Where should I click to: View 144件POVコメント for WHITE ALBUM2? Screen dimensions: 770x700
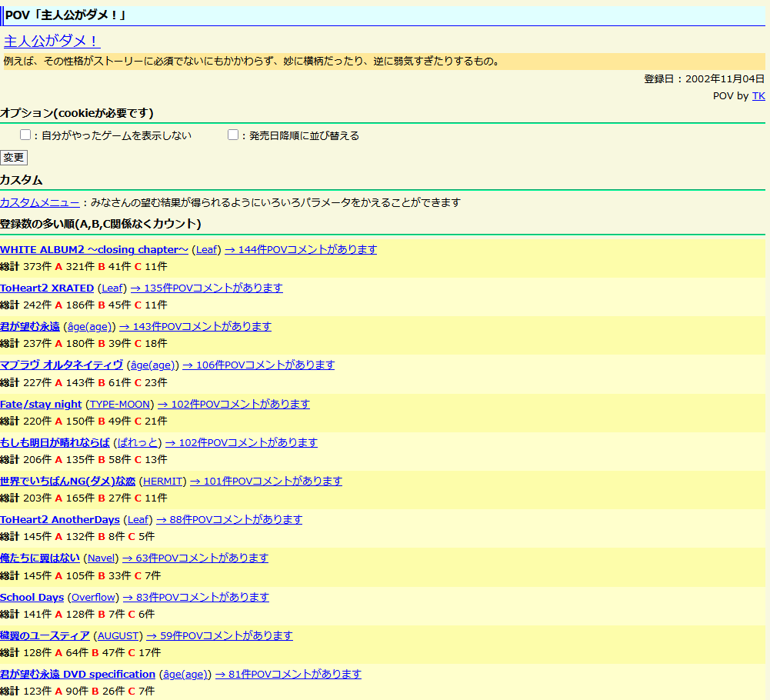[x=301, y=249]
